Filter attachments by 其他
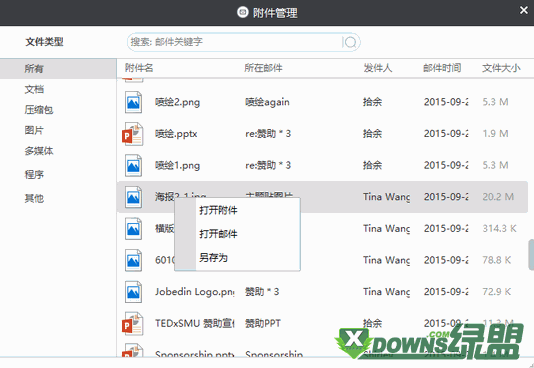The width and height of the screenshot is (534, 368). [34, 198]
